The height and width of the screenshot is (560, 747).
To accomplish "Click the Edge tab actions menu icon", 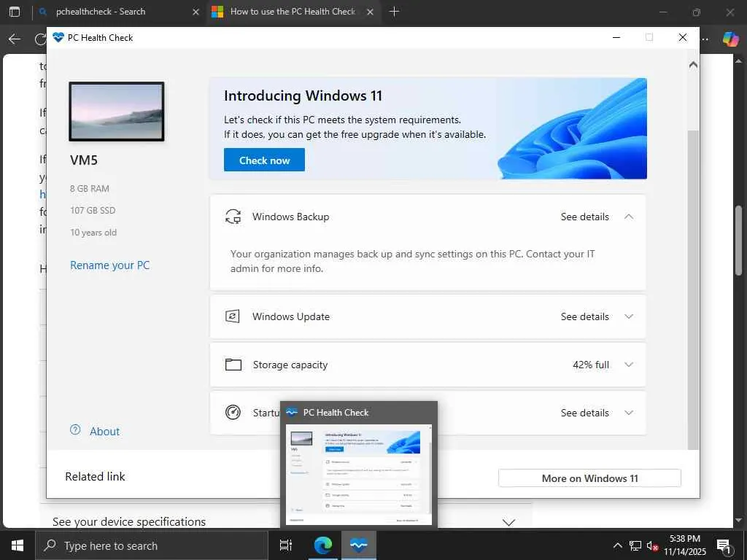I will tap(15, 12).
